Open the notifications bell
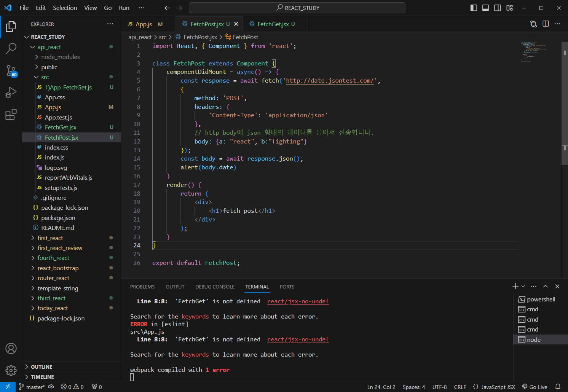This screenshot has height=392, width=568. coord(558,387)
